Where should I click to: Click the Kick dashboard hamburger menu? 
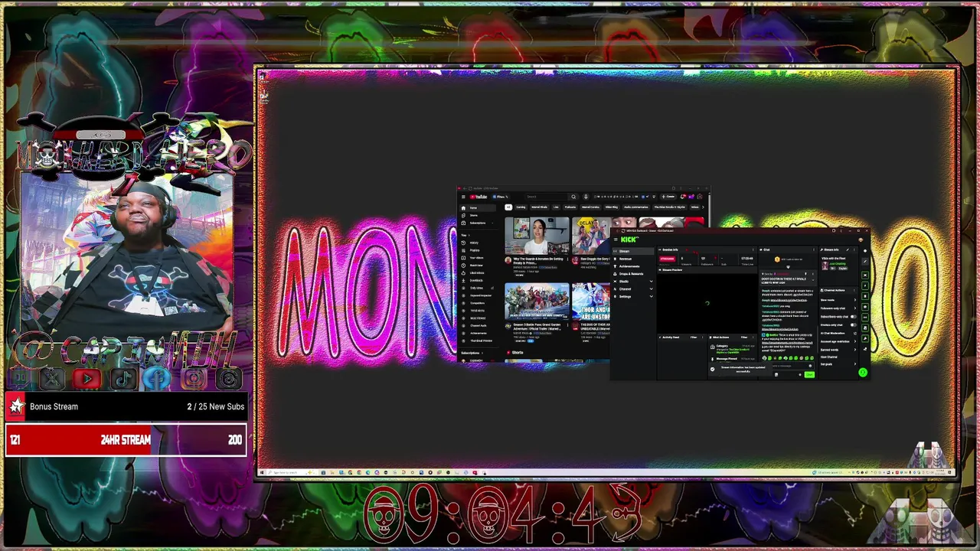[616, 240]
